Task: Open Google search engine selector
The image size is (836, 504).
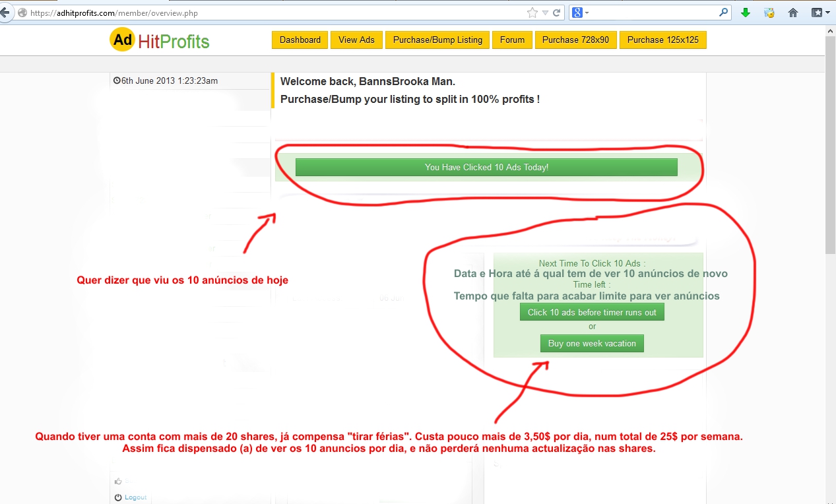Action: (580, 13)
